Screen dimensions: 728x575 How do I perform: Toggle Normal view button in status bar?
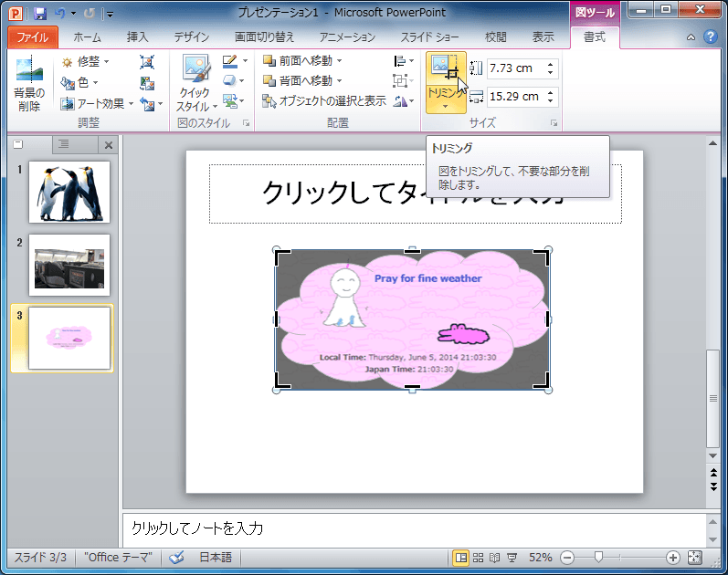[461, 557]
